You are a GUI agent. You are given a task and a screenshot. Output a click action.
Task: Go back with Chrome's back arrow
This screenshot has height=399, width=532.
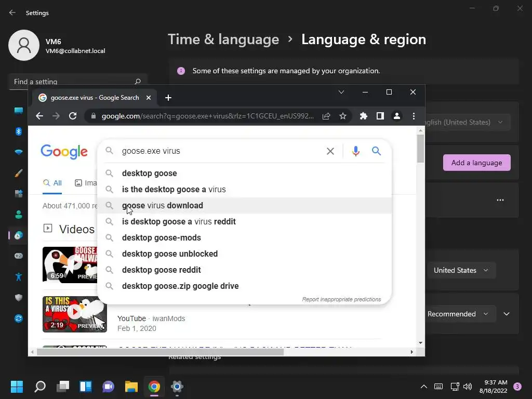coord(39,116)
